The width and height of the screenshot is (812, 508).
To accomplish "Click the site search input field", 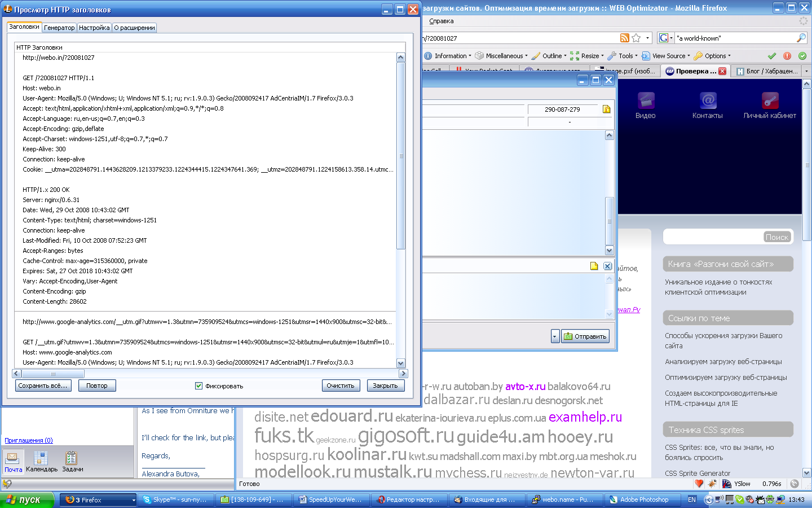I will (713, 237).
